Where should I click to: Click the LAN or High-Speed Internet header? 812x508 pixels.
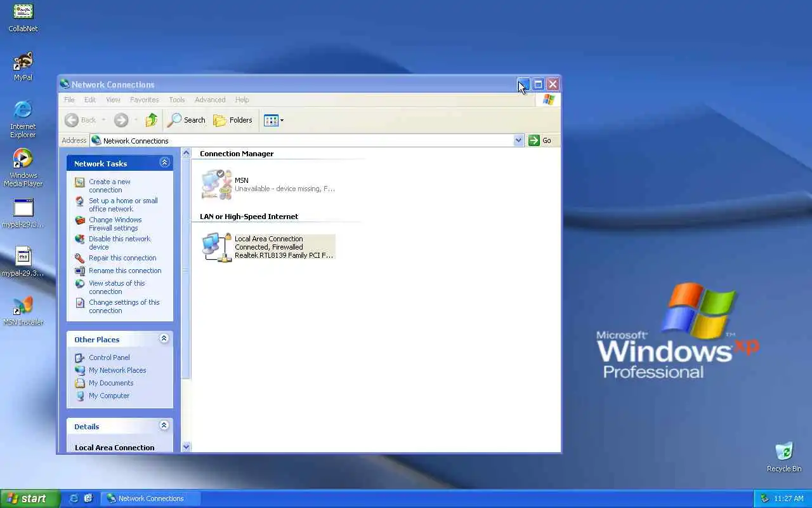[249, 217]
